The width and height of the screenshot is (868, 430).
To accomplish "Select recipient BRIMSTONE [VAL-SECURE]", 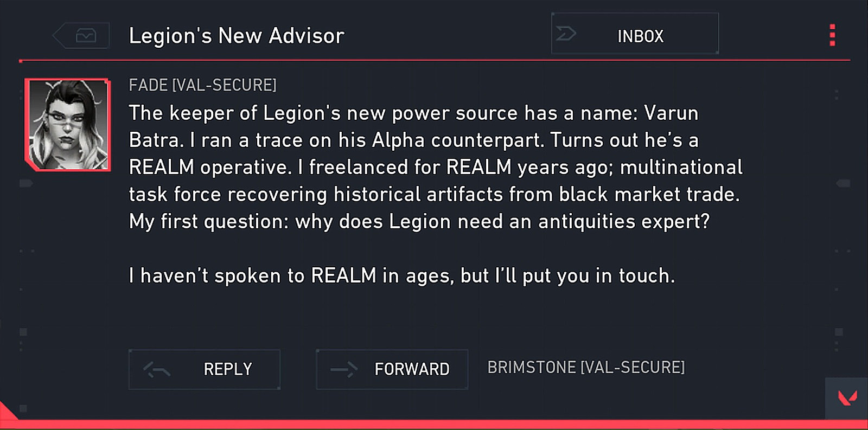I will click(x=586, y=368).
